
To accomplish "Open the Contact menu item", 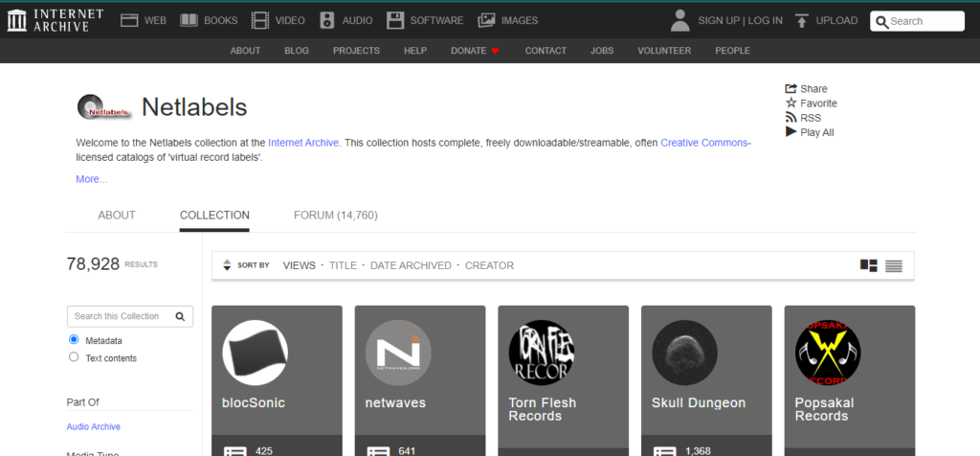I will (546, 51).
